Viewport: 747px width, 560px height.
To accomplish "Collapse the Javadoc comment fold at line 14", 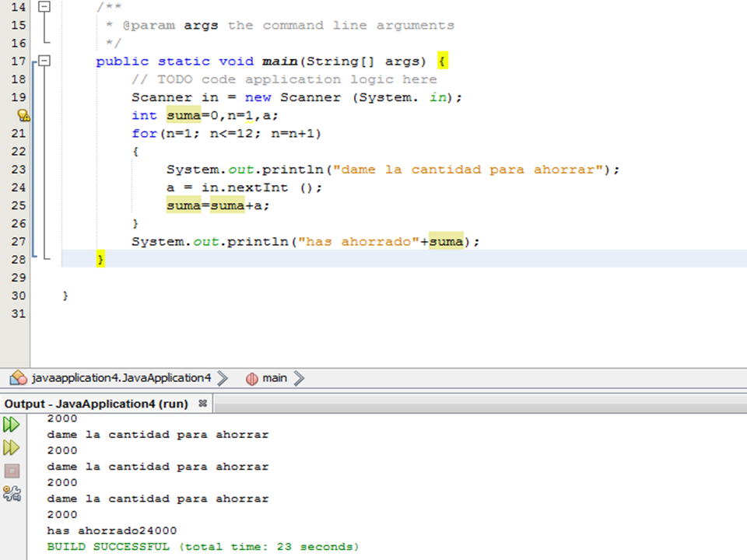I will [44, 7].
